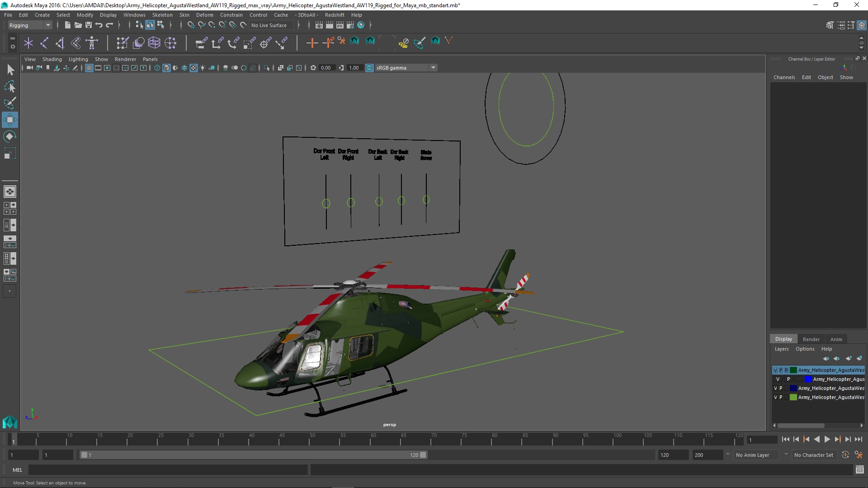Toggle textured display in viewport
The width and height of the screenshot is (868, 488).
193,68
